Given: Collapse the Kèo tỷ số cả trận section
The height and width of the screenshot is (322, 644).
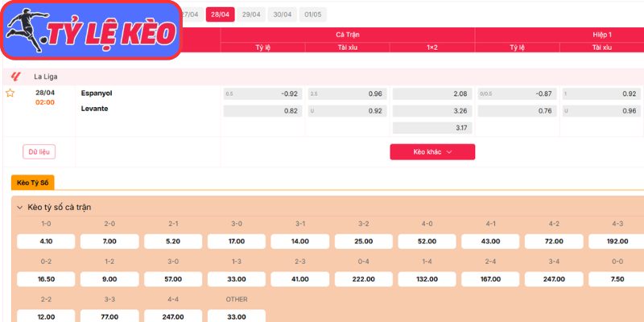Looking at the screenshot, I should pyautogui.click(x=19, y=207).
